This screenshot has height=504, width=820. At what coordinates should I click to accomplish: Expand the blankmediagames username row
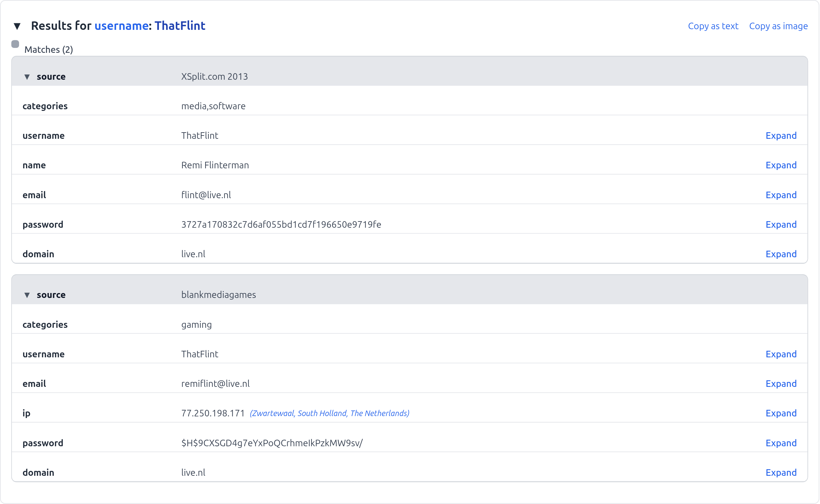pyautogui.click(x=781, y=354)
